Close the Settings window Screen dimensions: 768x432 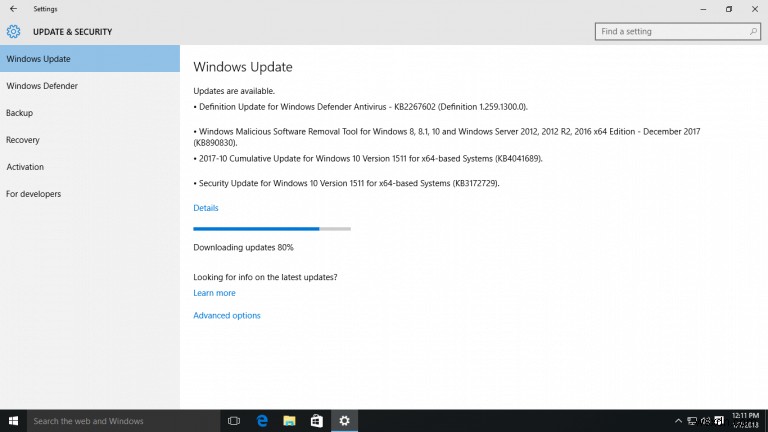pyautogui.click(x=755, y=9)
